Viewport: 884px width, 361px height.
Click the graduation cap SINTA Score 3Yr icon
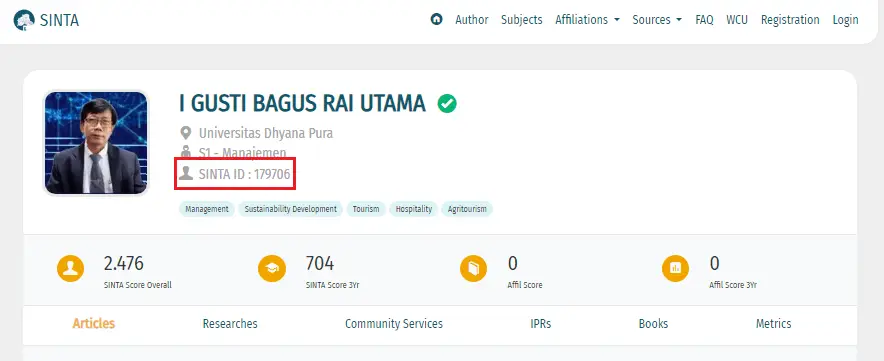(272, 268)
